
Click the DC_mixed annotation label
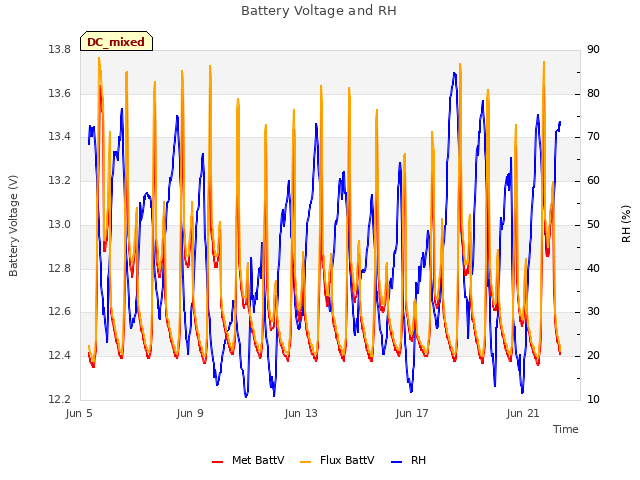coord(116,41)
